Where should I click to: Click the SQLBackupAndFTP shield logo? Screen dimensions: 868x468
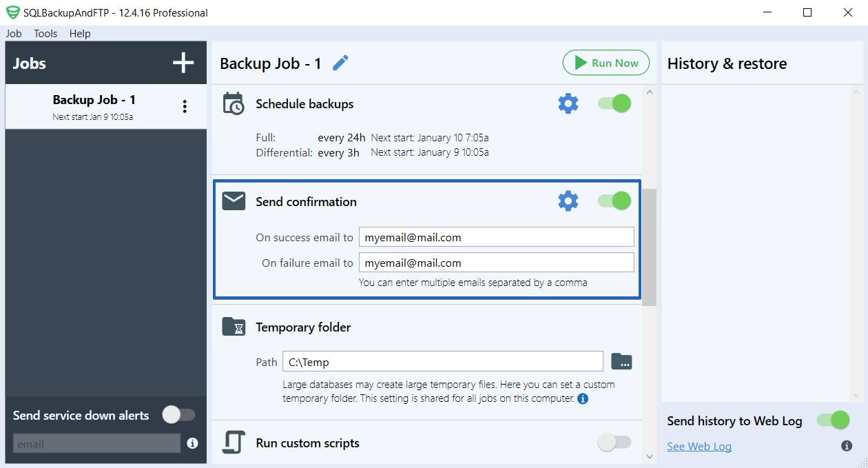[x=12, y=12]
